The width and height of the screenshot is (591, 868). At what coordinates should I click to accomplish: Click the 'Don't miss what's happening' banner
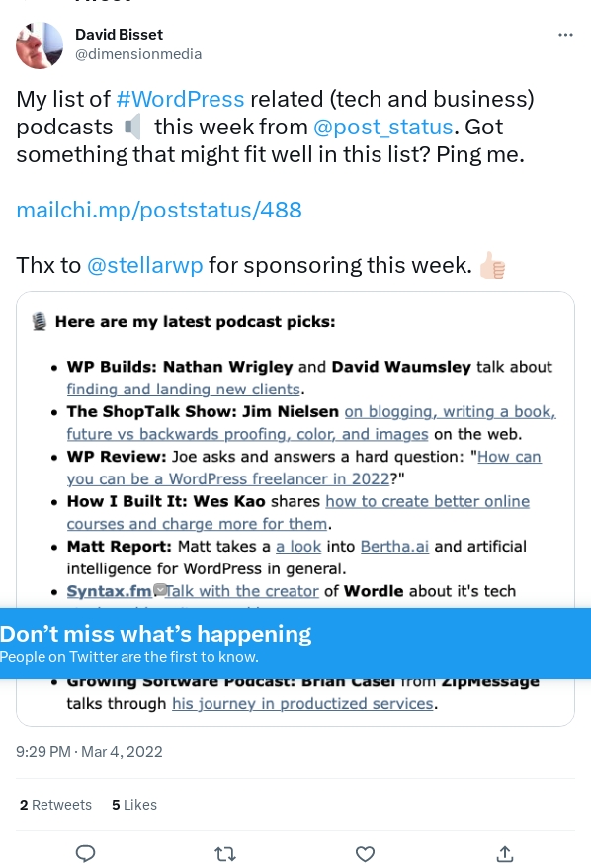295,643
